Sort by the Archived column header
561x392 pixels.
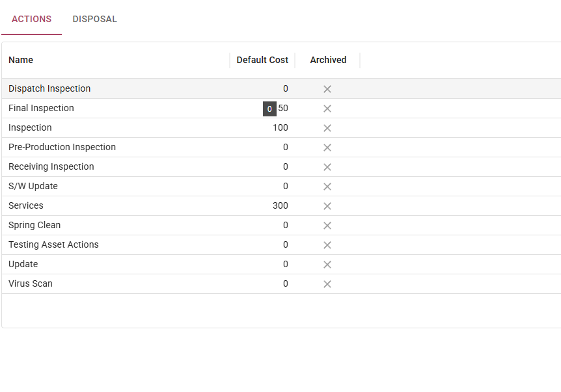(x=328, y=60)
